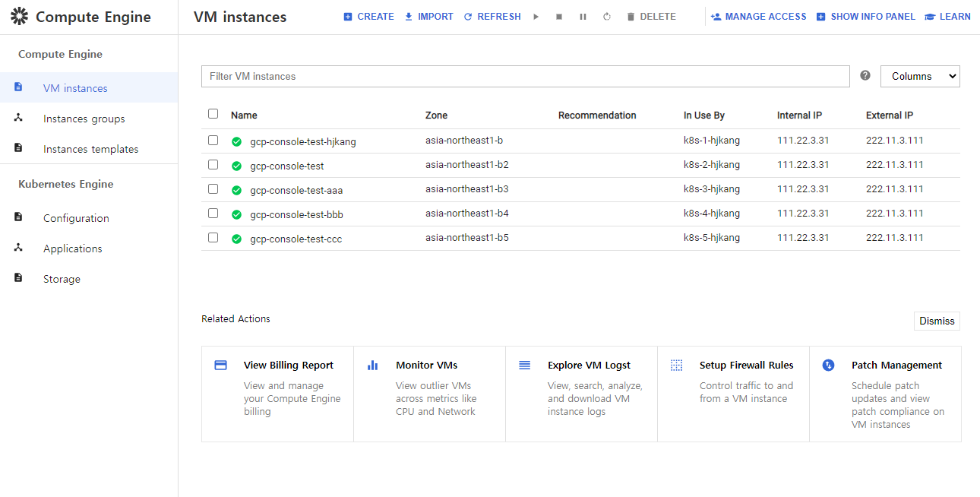Click the Filter VM instances field
Image resolution: width=980 pixels, height=497 pixels.
click(525, 76)
